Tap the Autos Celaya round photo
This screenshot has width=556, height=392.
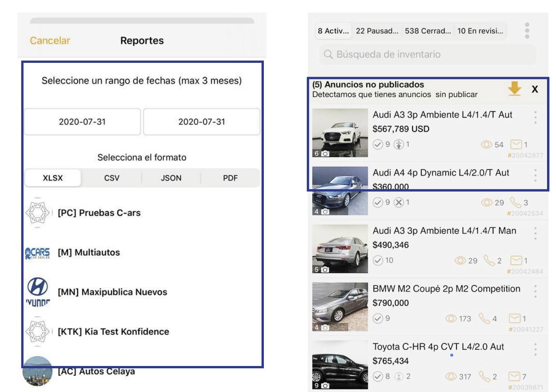38,371
